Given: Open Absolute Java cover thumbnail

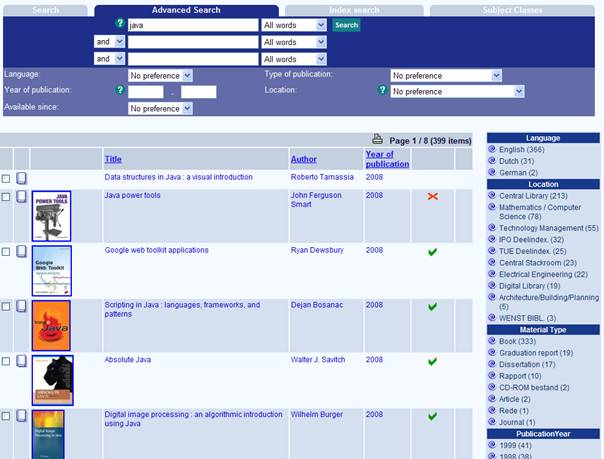Looking at the screenshot, I should click(x=53, y=380).
